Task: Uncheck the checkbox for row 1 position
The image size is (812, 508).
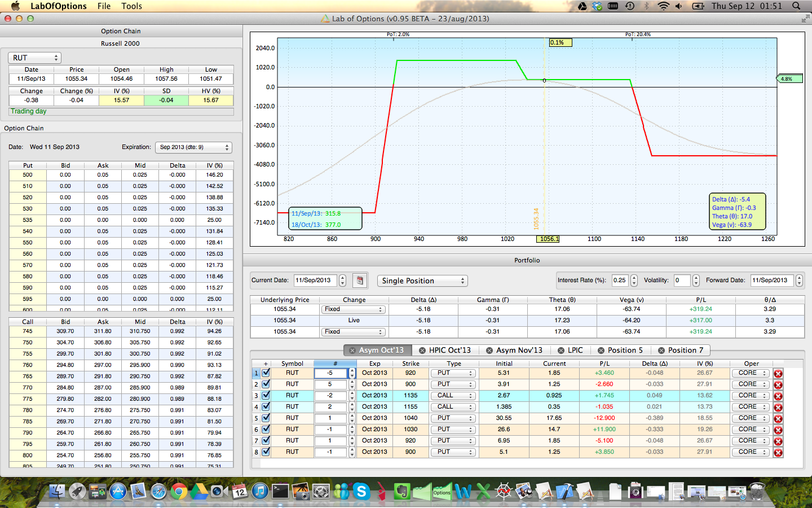Action: point(266,373)
